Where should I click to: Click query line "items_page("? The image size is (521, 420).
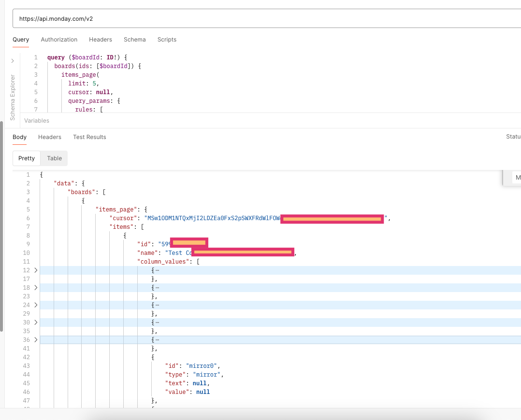tap(80, 75)
